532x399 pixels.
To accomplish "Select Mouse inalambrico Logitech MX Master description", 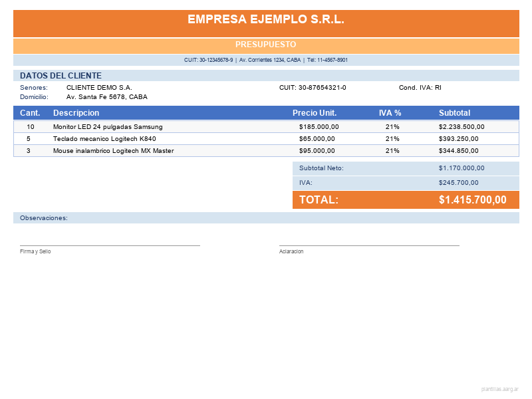I will click(x=113, y=151).
